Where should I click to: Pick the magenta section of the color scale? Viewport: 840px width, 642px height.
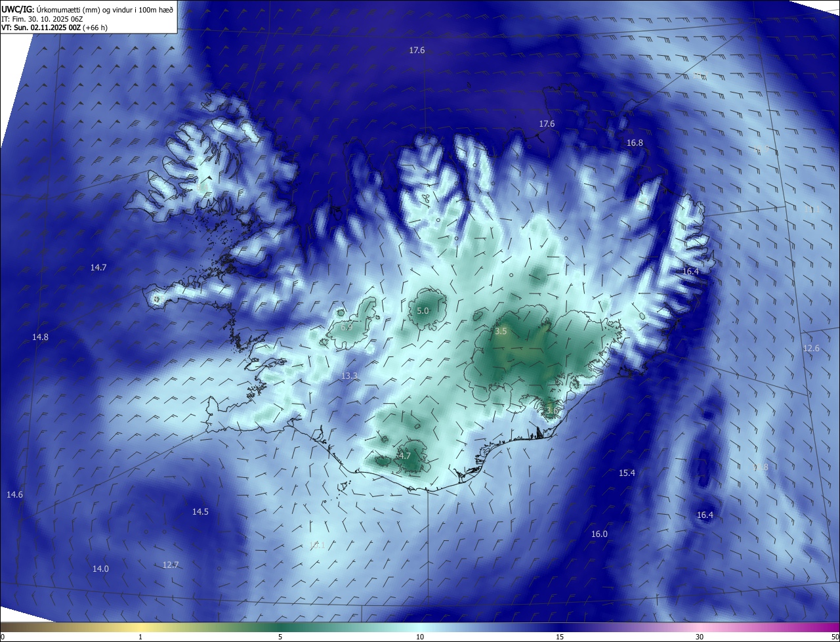[814, 627]
